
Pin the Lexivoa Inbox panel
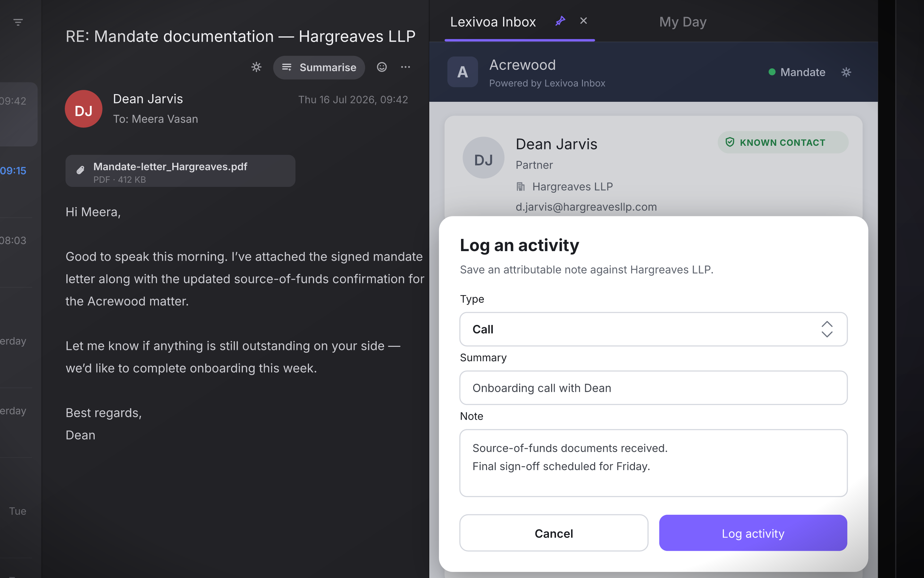coord(560,21)
